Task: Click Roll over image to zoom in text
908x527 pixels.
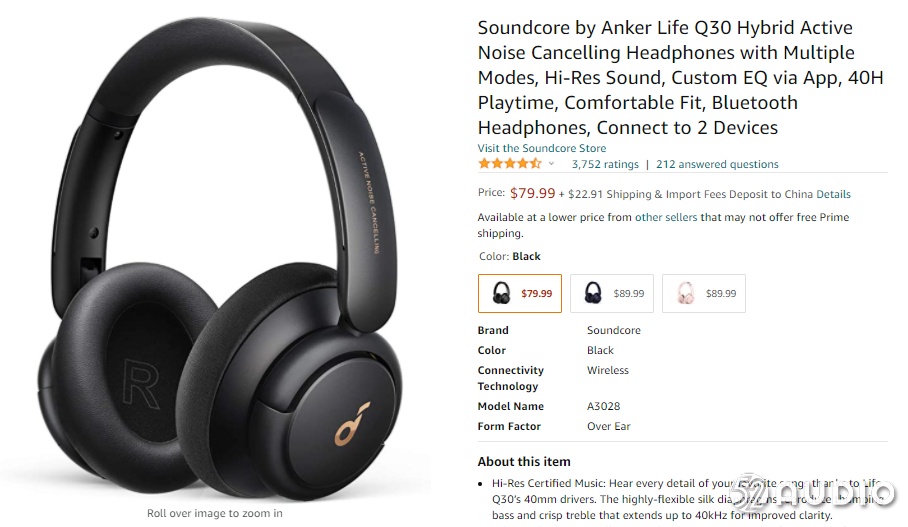Action: pos(215,513)
